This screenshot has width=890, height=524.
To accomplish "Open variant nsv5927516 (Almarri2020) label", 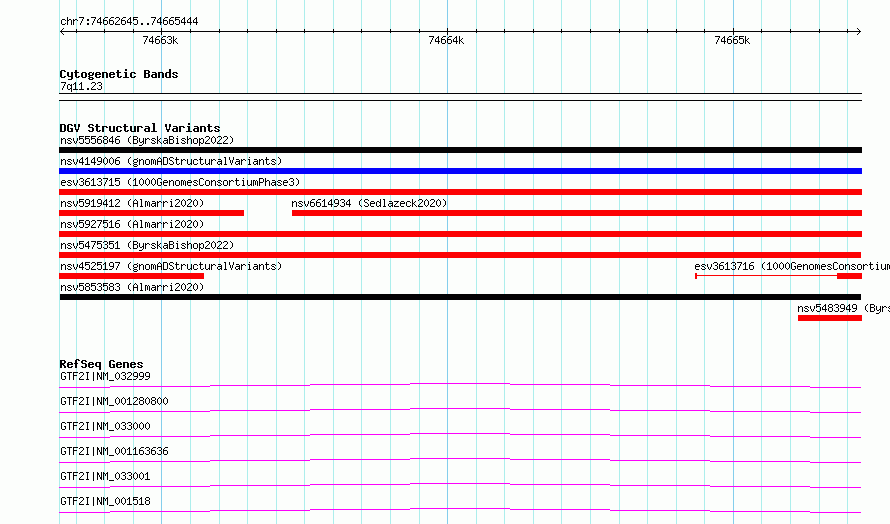I will coord(132,224).
